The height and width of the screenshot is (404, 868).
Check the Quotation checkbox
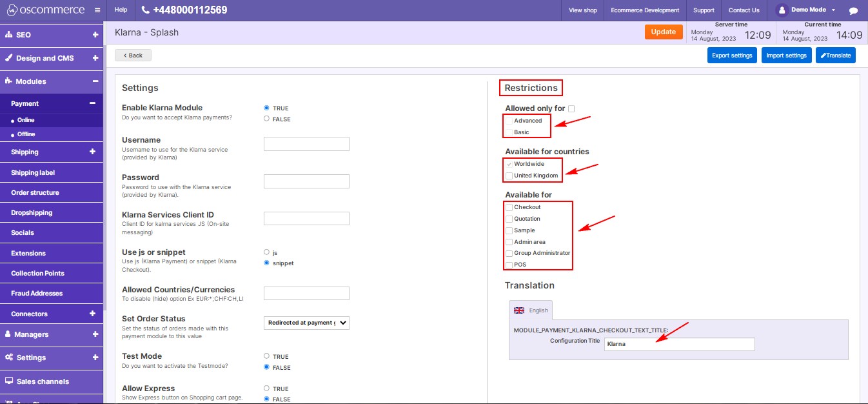(x=509, y=219)
